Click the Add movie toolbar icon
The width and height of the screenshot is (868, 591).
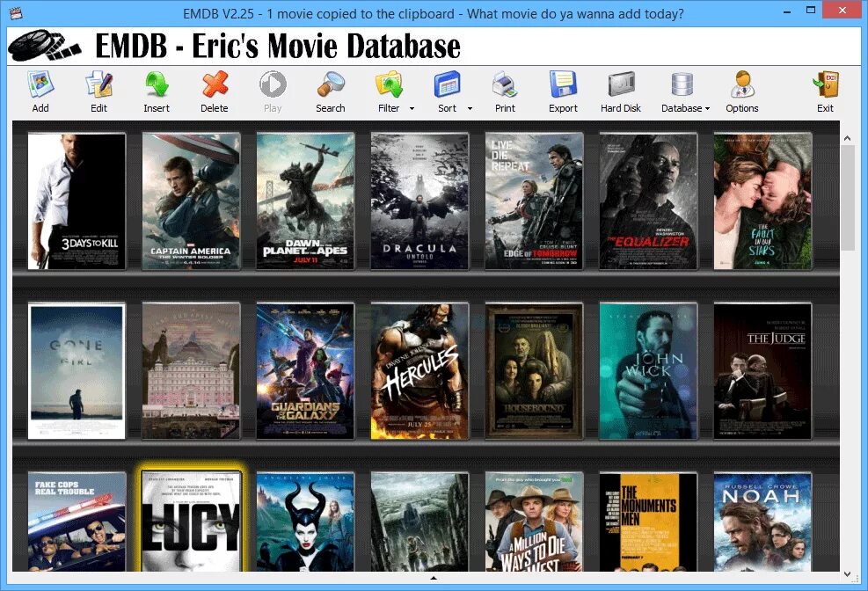tap(40, 86)
